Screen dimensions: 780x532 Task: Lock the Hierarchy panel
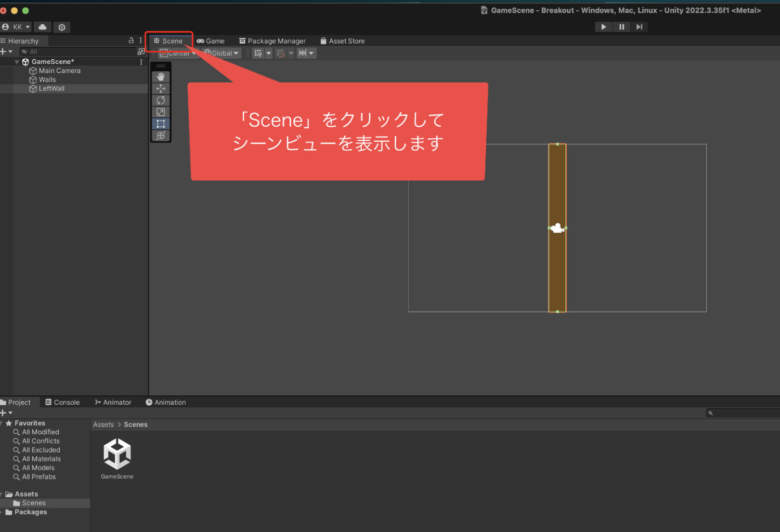click(131, 41)
